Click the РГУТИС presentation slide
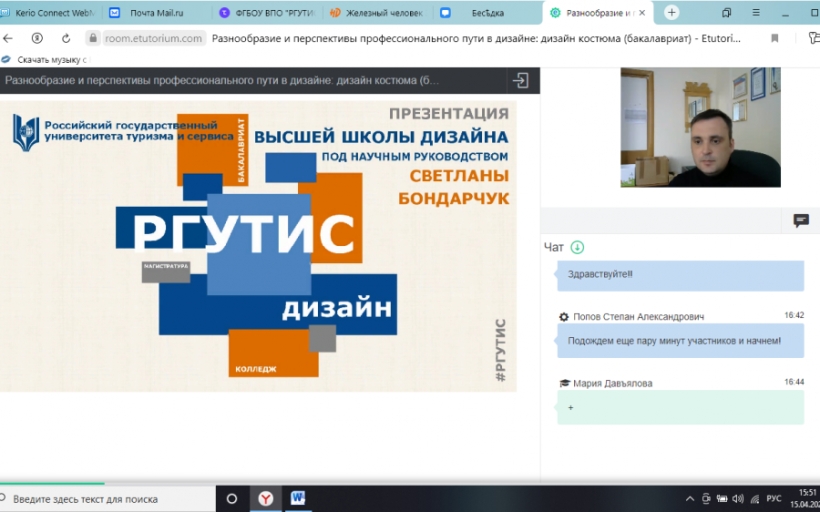The width and height of the screenshot is (820, 512). tap(258, 246)
